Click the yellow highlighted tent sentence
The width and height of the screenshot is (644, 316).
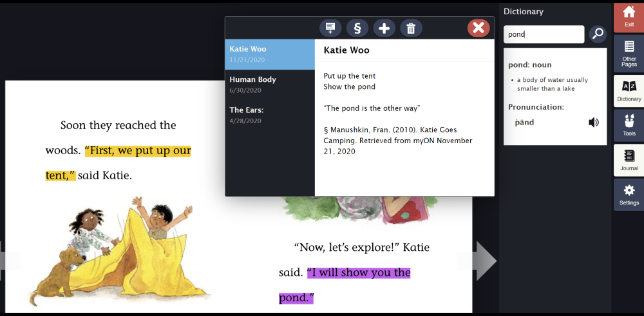118,163
